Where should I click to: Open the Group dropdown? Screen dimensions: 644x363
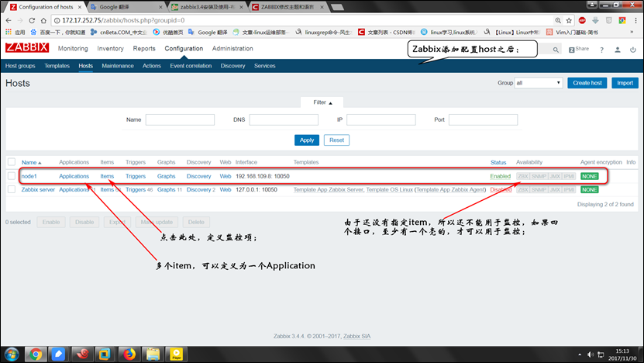(x=538, y=83)
